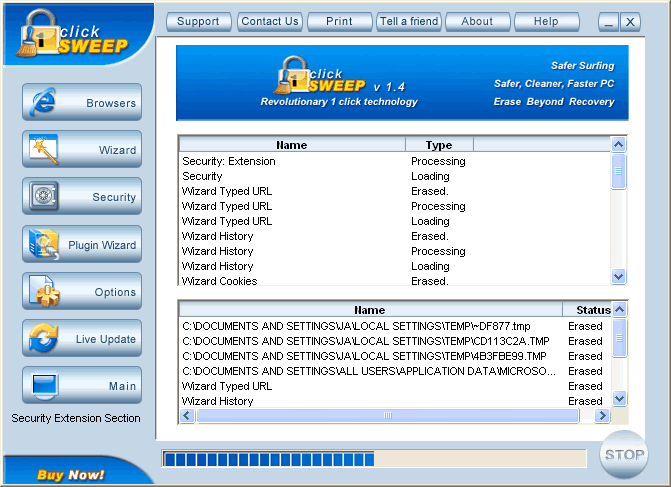Select the Wizard History row marked Erased. in the upper list

[x=395, y=236]
